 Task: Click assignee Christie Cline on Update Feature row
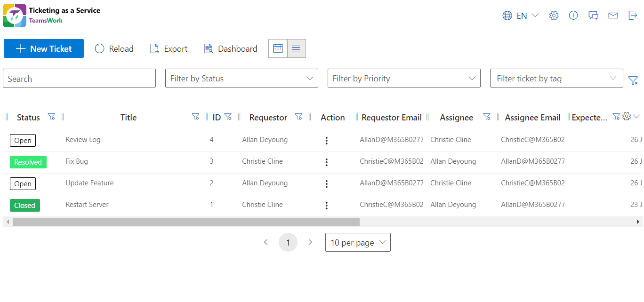pos(451,183)
